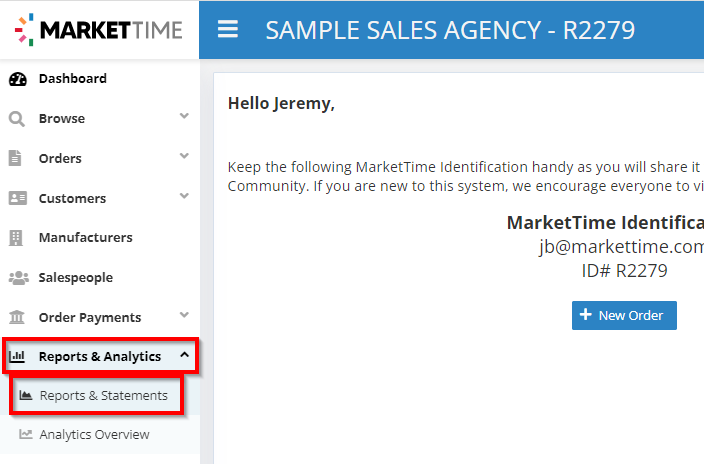The image size is (704, 464).
Task: Click the Reports & Statements area chart icon
Action: [26, 395]
